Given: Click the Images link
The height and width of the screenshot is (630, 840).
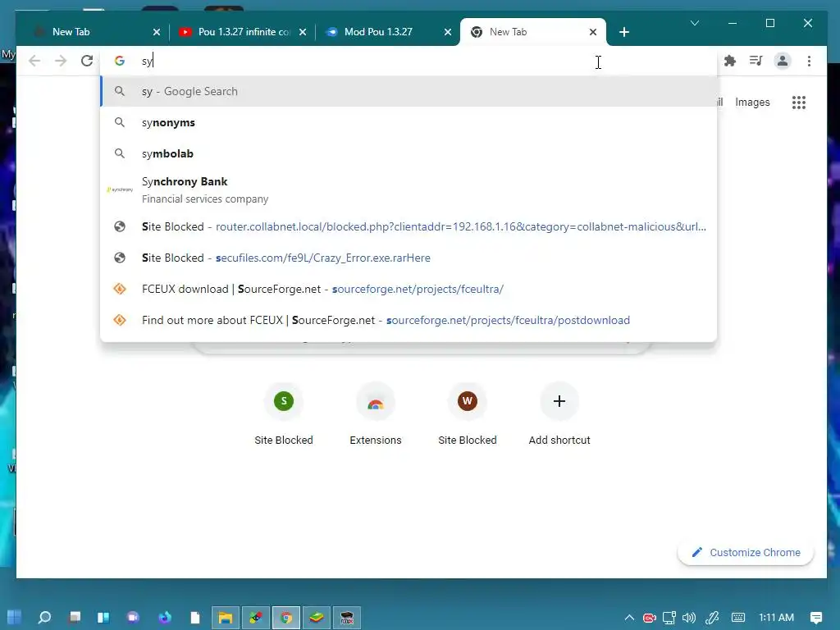Looking at the screenshot, I should pyautogui.click(x=752, y=103).
